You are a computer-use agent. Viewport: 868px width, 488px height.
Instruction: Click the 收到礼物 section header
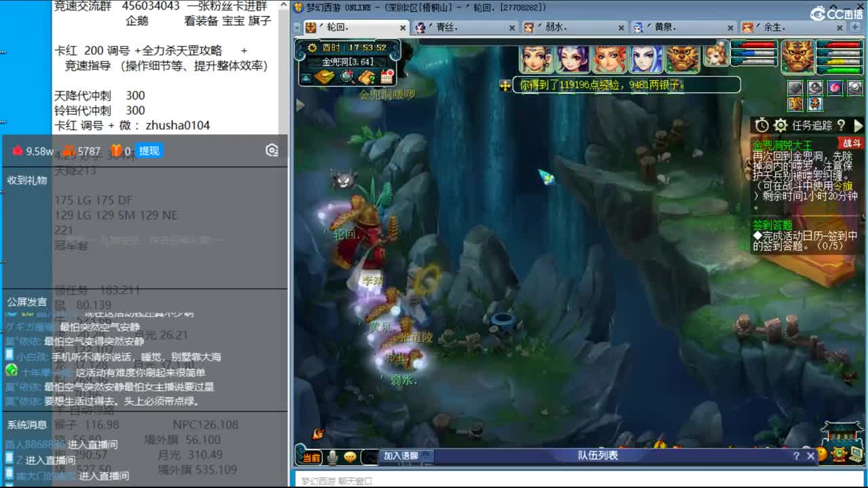[x=27, y=180]
